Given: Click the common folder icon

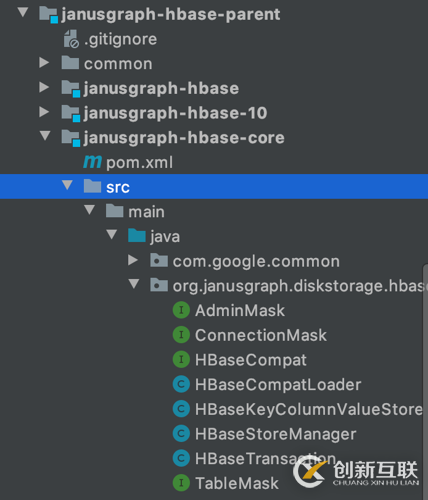Looking at the screenshot, I should [70, 63].
